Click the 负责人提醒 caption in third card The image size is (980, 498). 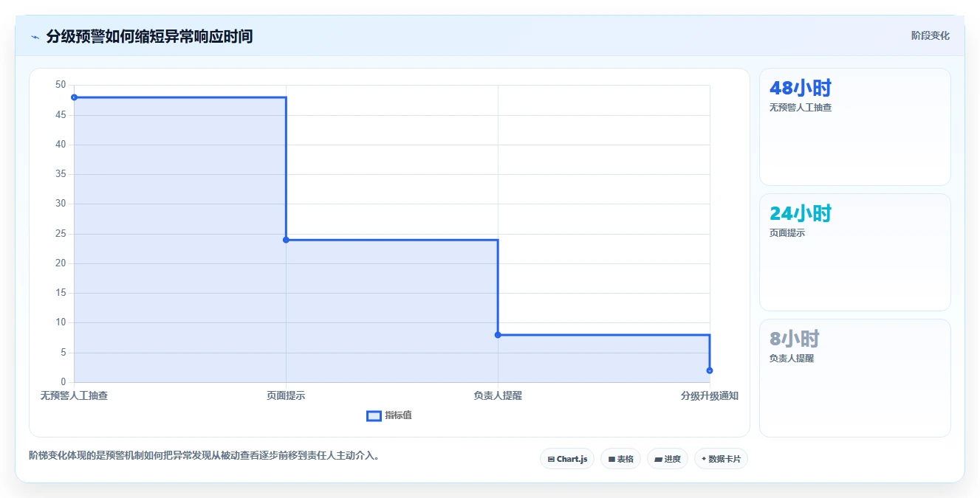tap(792, 359)
